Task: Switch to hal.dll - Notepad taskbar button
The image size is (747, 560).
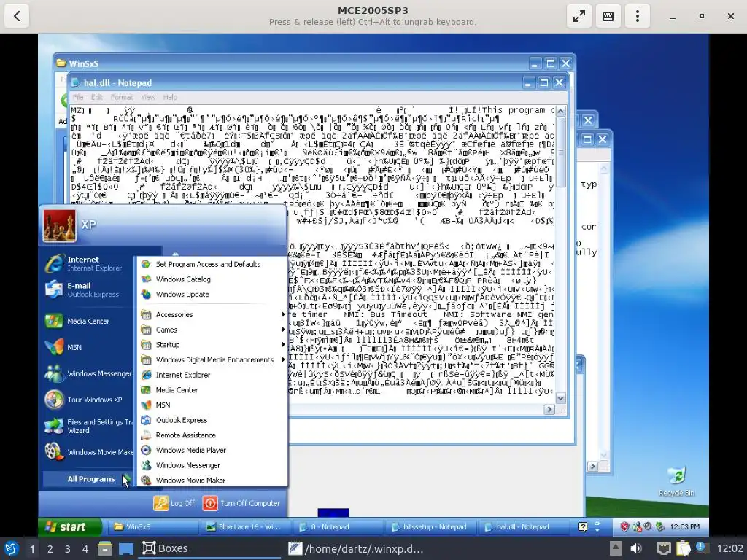Action: 524,526
